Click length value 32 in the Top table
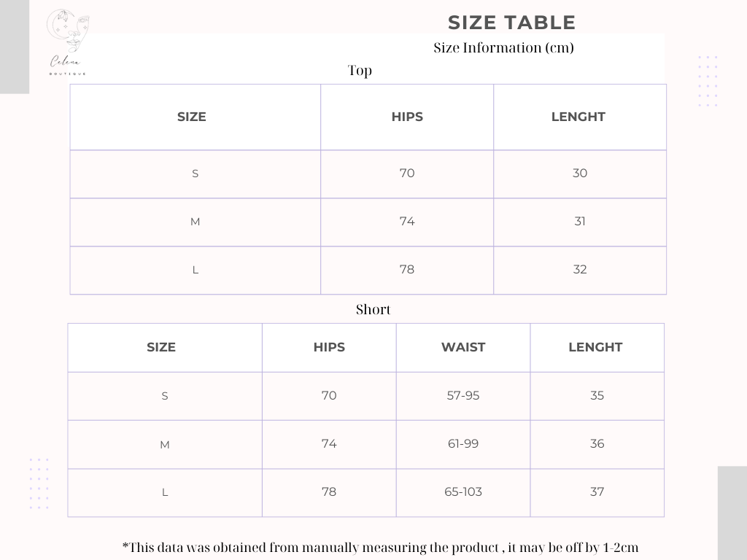747x560 pixels. point(580,269)
